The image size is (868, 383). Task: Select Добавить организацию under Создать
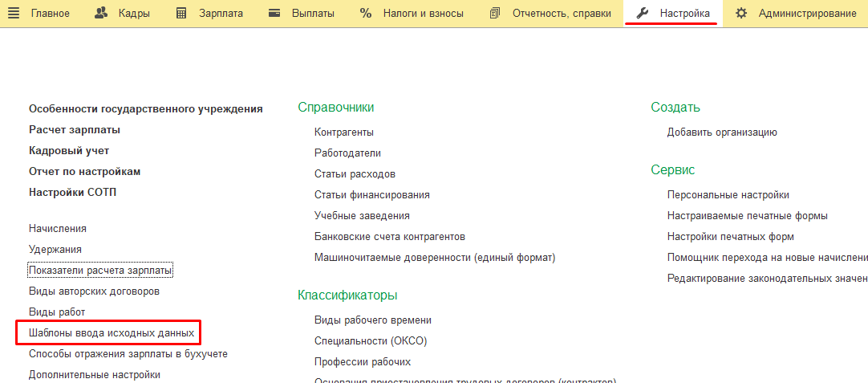click(722, 132)
